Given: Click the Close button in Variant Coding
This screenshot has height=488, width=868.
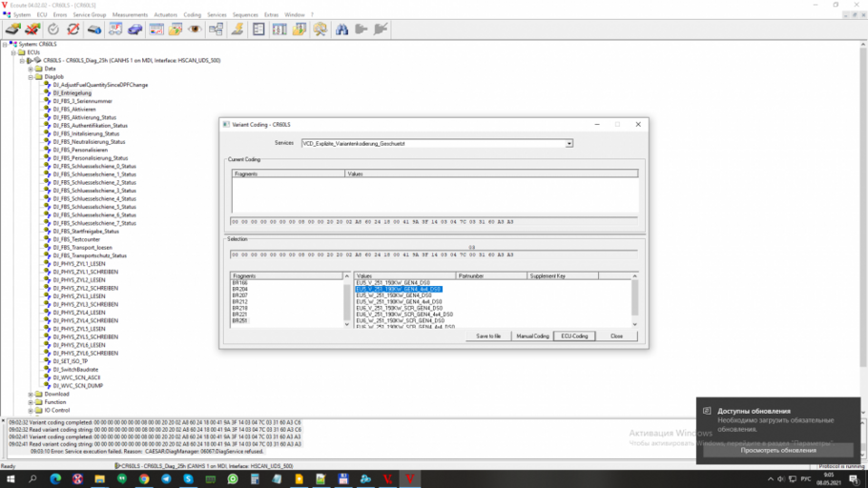Looking at the screenshot, I should point(617,335).
